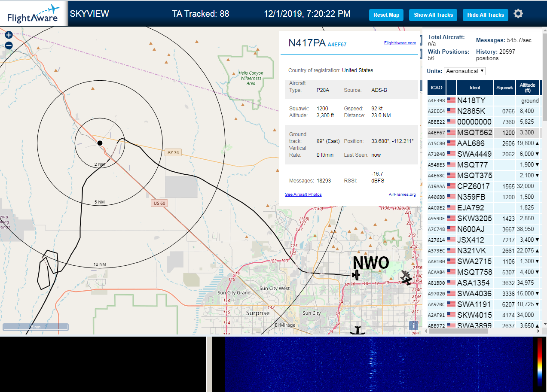Hide all aircraft tracks
Image resolution: width=547 pixels, height=392 pixels.
coord(486,15)
